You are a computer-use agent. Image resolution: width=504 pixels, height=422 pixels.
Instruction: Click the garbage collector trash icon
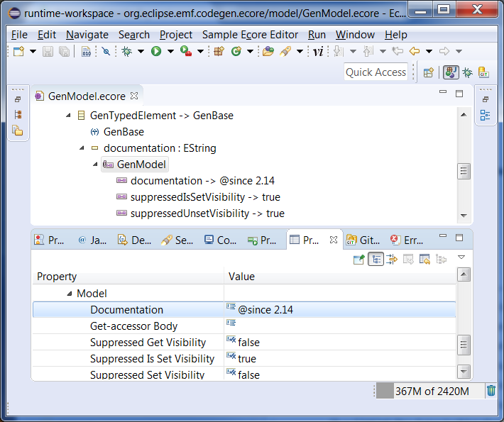point(491,391)
